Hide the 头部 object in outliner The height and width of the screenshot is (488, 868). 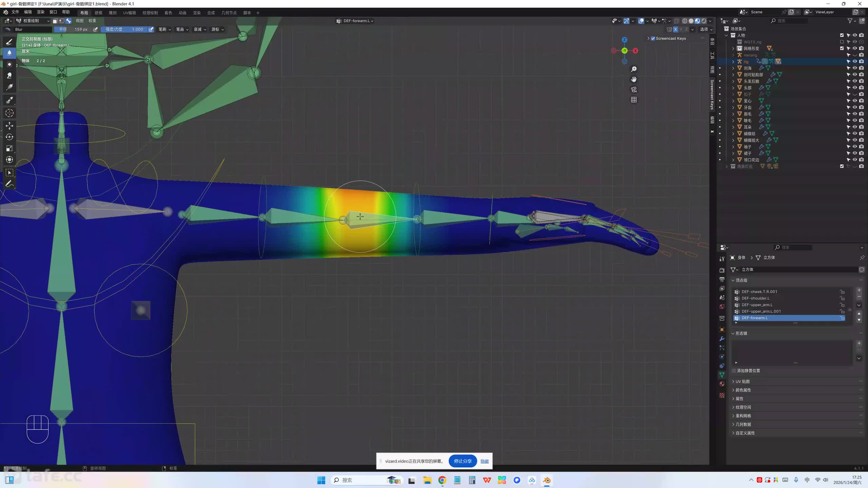pyautogui.click(x=855, y=87)
